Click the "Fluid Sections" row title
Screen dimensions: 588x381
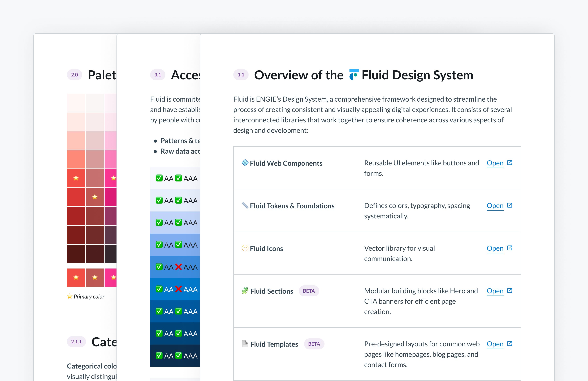tap(272, 291)
